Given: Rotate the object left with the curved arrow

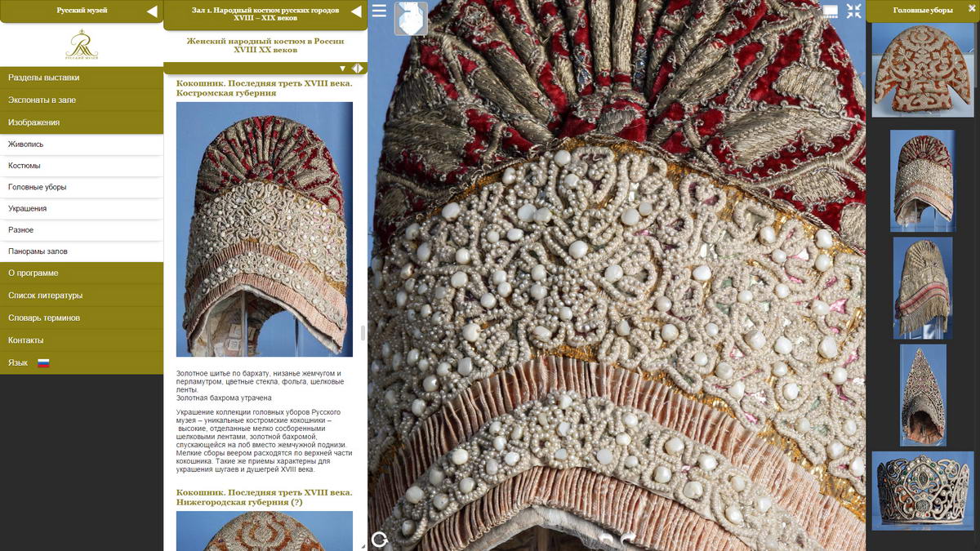Looking at the screenshot, I should click(x=605, y=540).
